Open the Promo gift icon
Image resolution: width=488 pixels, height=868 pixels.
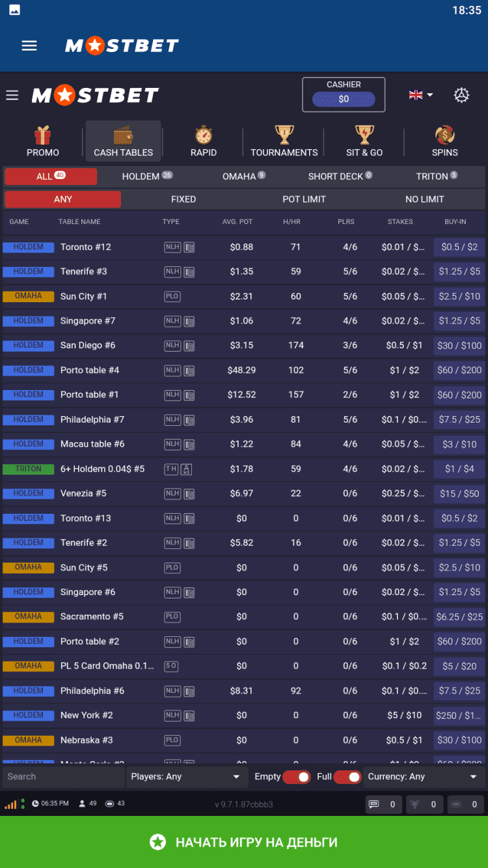tap(43, 135)
